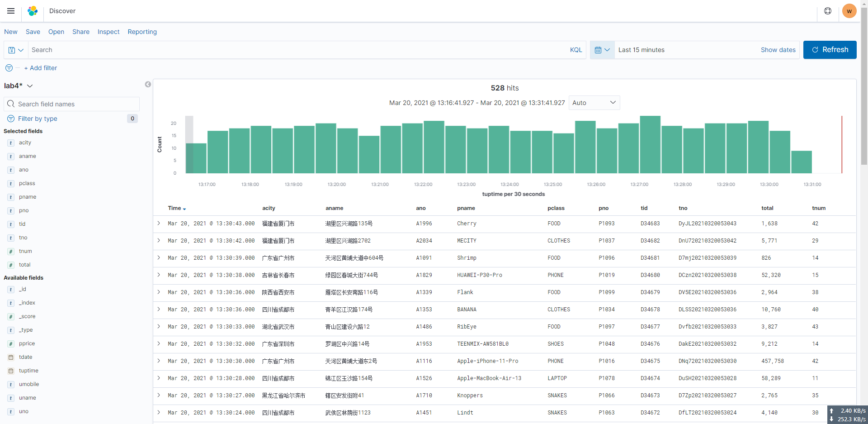The height and width of the screenshot is (424, 868).
Task: Open the Reporting menu item
Action: click(142, 32)
